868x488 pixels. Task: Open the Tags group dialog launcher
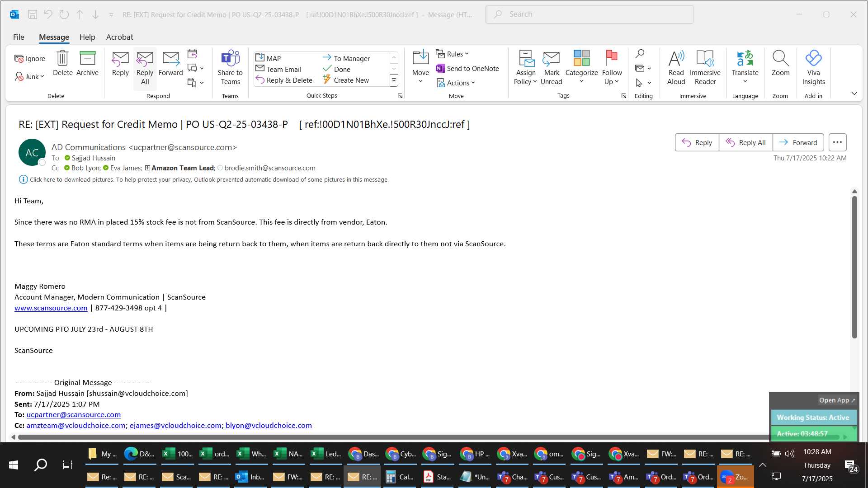point(623,96)
